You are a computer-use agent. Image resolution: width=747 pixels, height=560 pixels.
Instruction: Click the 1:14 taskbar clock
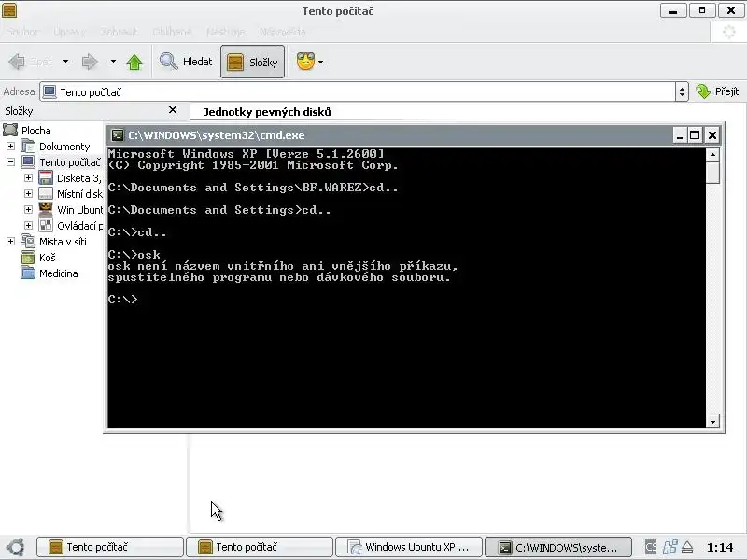(720, 547)
